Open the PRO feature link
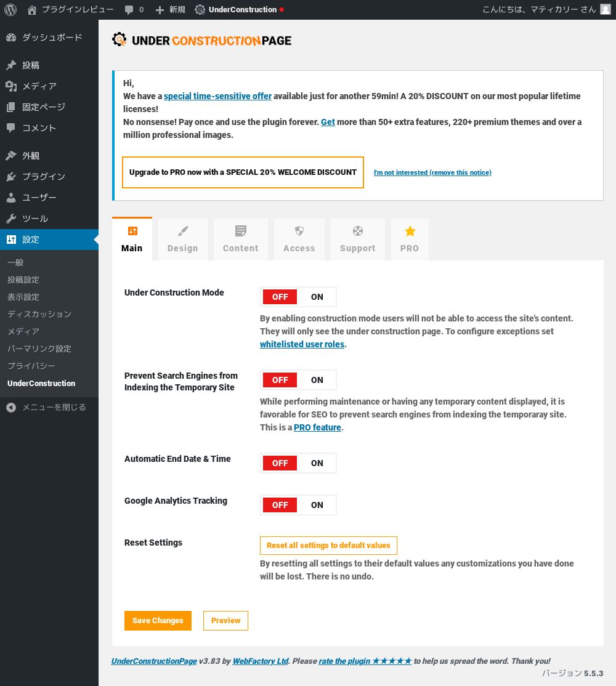Viewport: 616px width, 686px height. coord(317,427)
